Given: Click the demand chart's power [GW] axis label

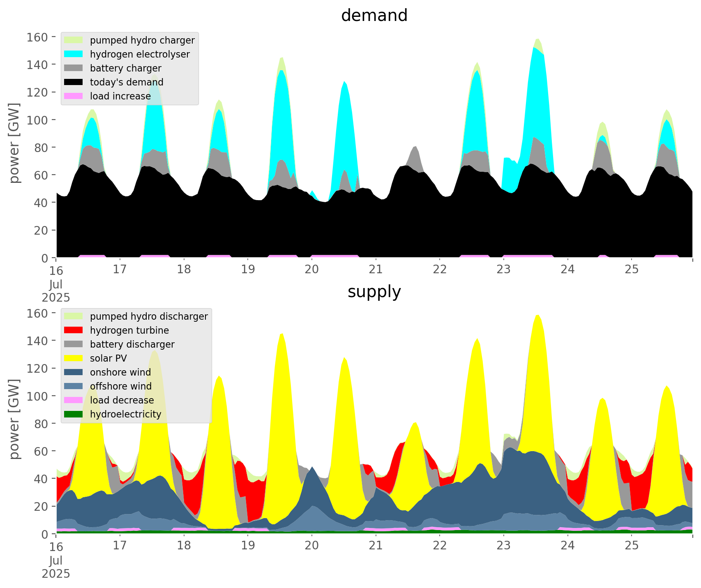Looking at the screenshot, I should pos(14,143).
